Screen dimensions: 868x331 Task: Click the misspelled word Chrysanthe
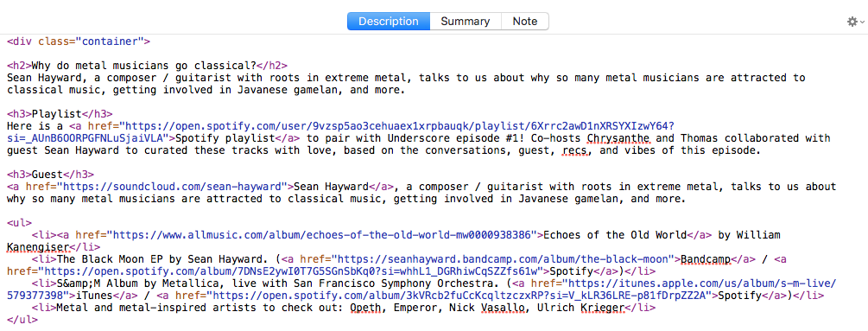618,137
